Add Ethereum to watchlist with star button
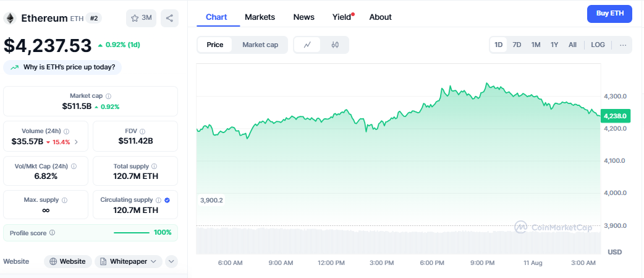This screenshot has height=278, width=644. 141,18
